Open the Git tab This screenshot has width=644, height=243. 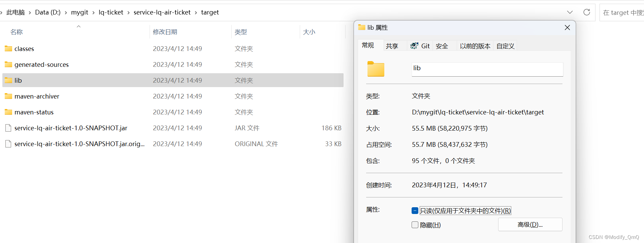coord(420,46)
